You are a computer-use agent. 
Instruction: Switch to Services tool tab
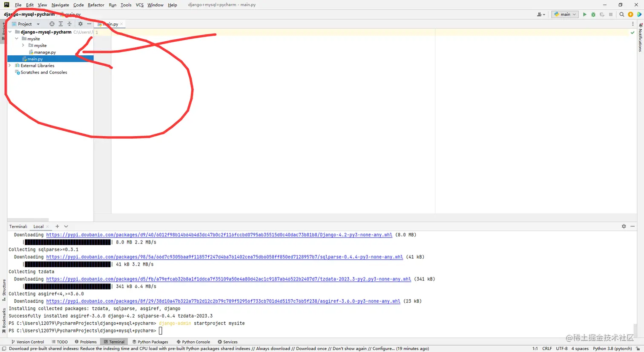pos(227,342)
